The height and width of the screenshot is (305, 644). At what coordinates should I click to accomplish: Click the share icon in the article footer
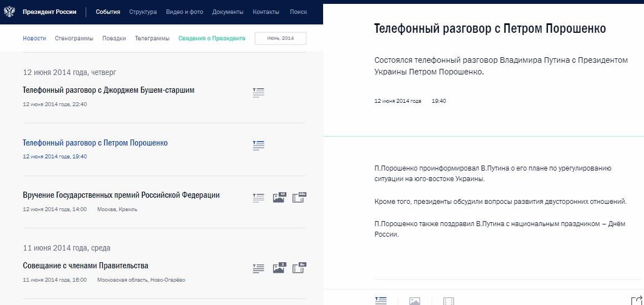coord(636,301)
